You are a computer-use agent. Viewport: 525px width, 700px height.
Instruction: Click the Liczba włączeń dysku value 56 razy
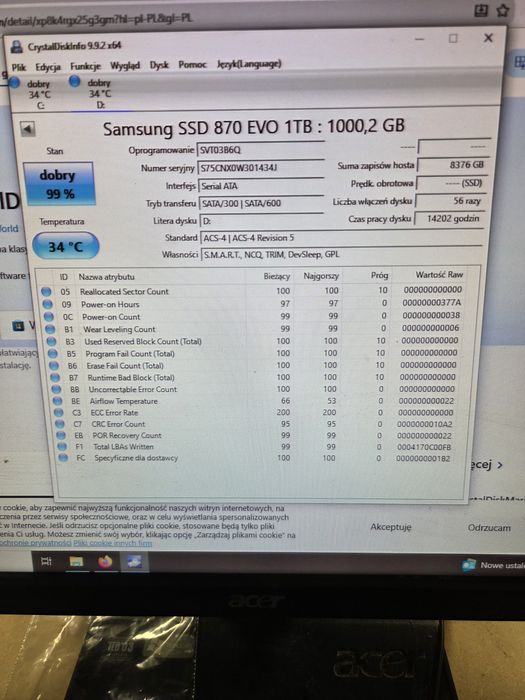coord(450,201)
